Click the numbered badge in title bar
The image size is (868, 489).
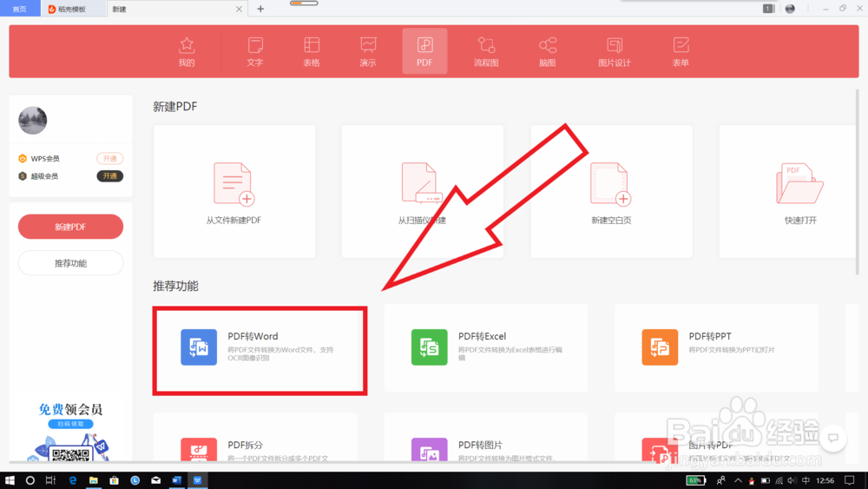click(768, 9)
